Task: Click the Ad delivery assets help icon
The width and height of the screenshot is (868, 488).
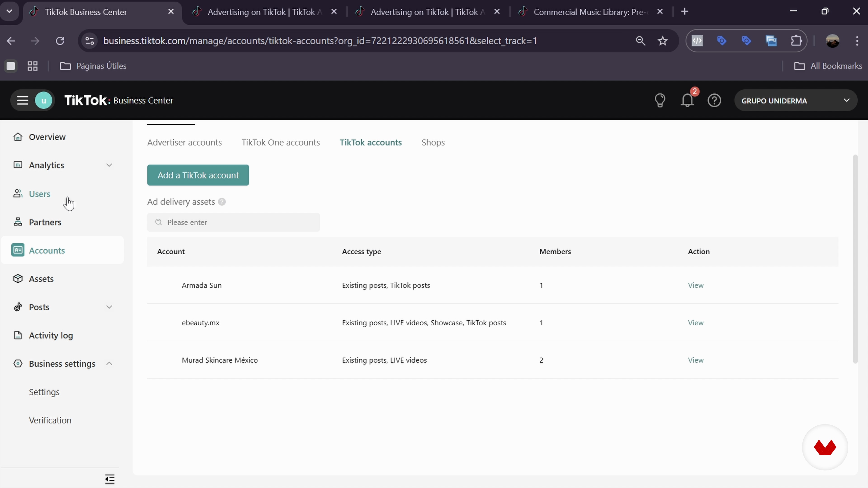Action: click(222, 202)
